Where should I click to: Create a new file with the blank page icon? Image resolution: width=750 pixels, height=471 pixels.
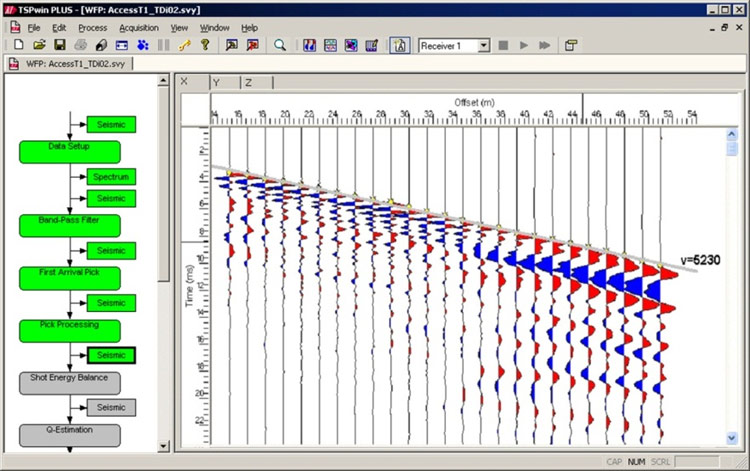(x=19, y=45)
